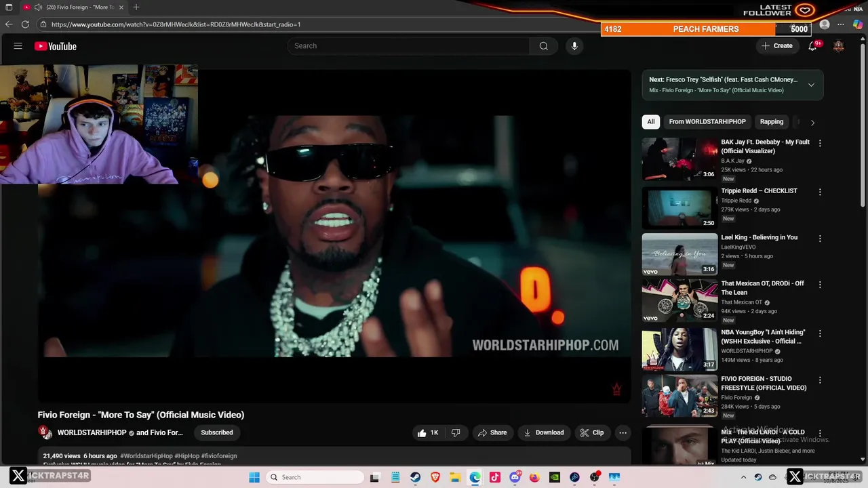Click the Create button
This screenshot has height=488, width=868.
coord(777,46)
